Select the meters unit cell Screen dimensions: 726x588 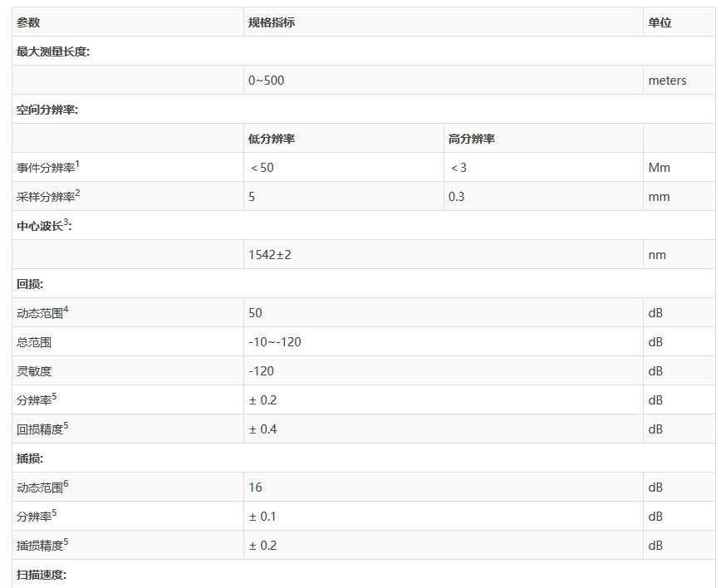[x=667, y=81]
